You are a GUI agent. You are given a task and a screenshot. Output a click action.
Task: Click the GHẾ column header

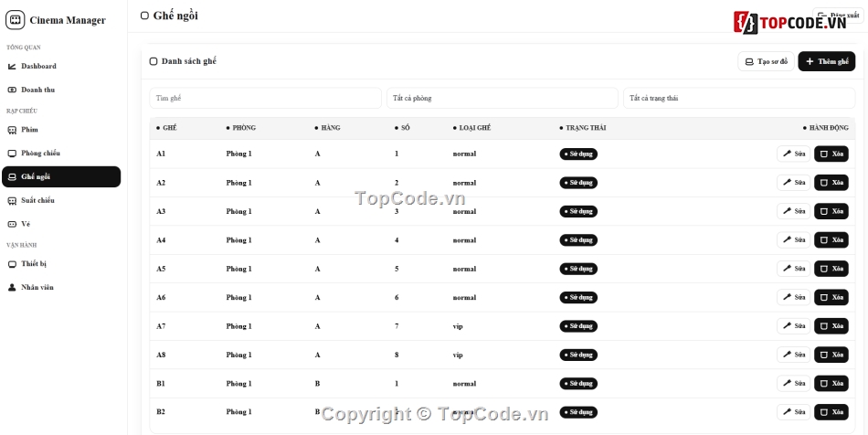pyautogui.click(x=166, y=128)
